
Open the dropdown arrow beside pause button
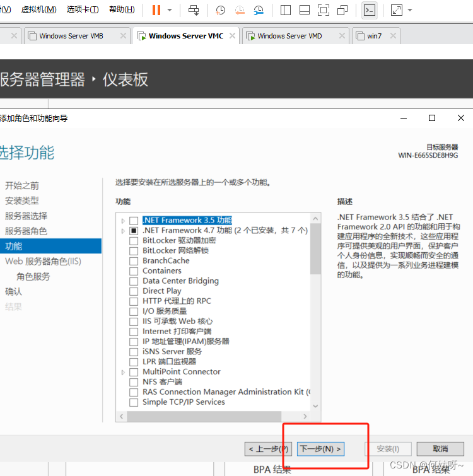point(170,10)
